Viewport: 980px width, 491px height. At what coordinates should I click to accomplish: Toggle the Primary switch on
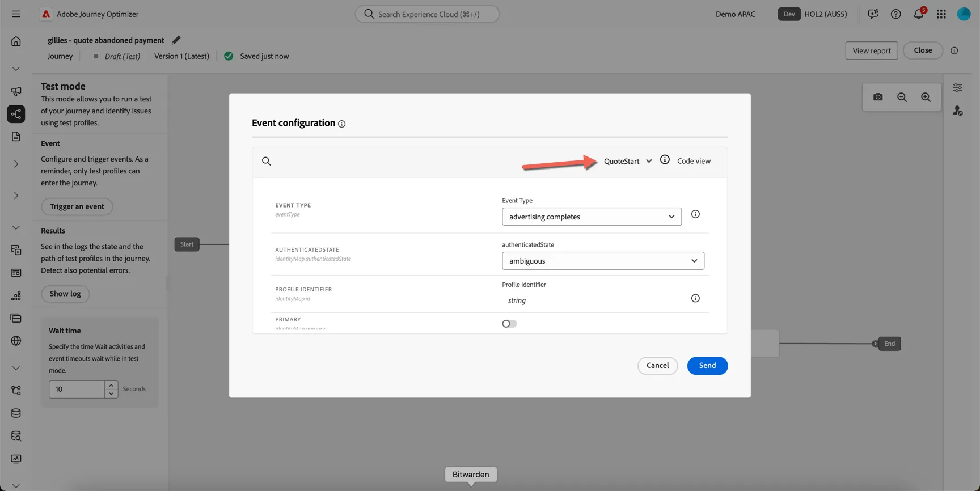point(509,324)
